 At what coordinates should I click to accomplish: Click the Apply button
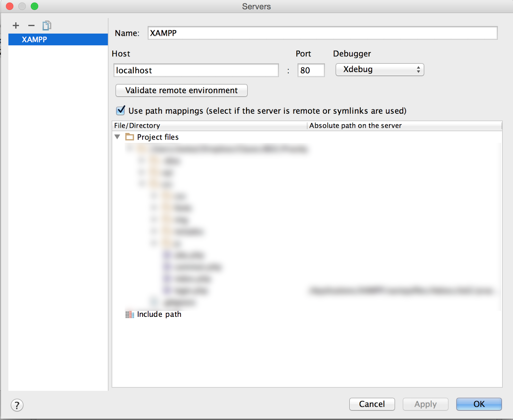(425, 404)
